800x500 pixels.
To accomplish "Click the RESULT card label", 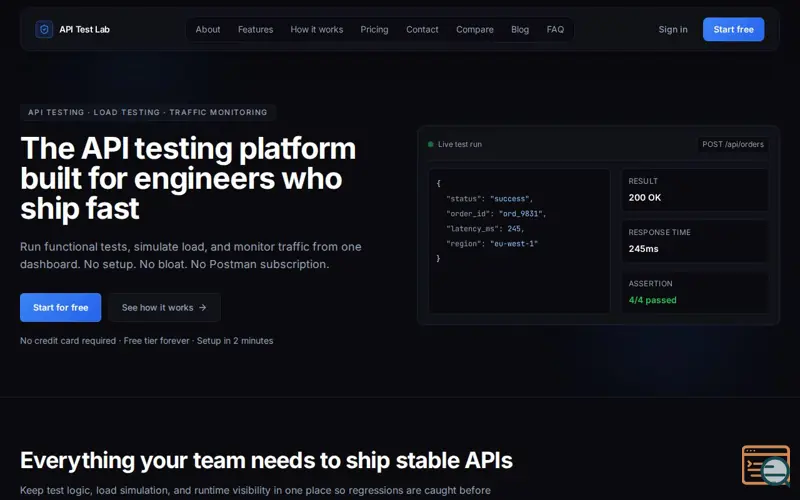I will 643,181.
